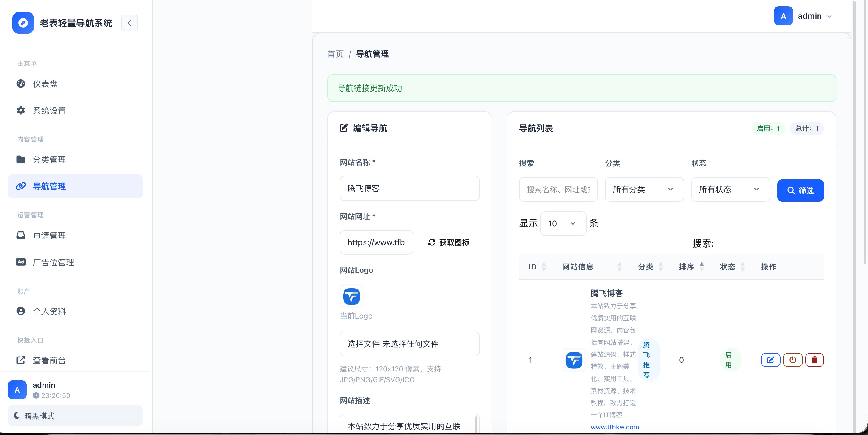The image size is (868, 435).
Task: Click the 仪表盘 gauge icon
Action: tap(21, 83)
